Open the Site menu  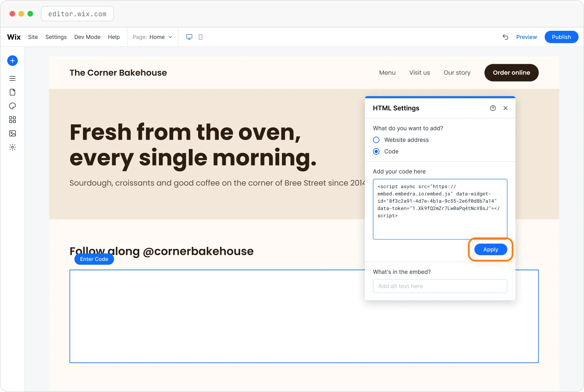(33, 37)
